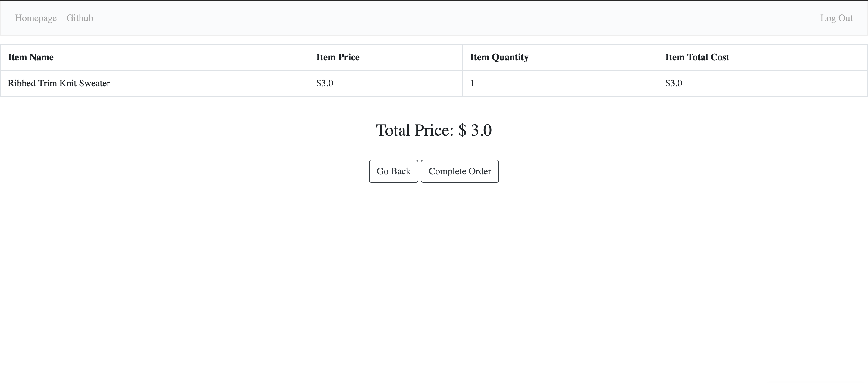Viewport: 868px width, 383px height.
Task: Select the Ribbed Trim Knit Sweater cell
Action: [59, 83]
